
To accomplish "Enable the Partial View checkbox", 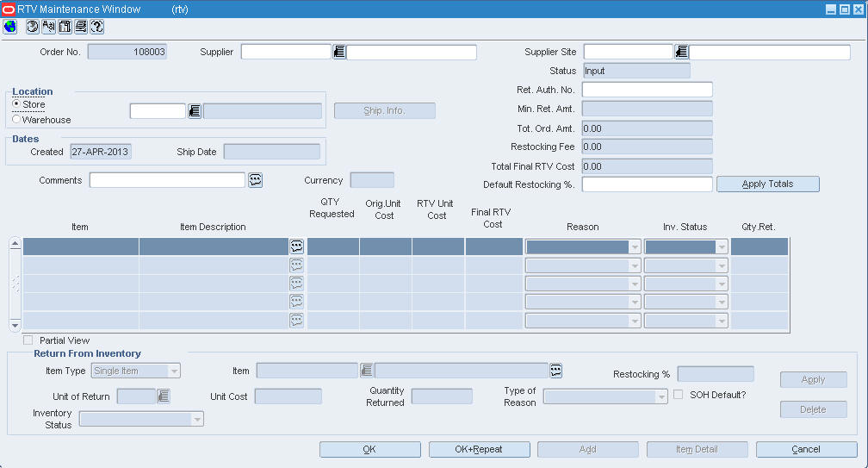I will point(28,340).
